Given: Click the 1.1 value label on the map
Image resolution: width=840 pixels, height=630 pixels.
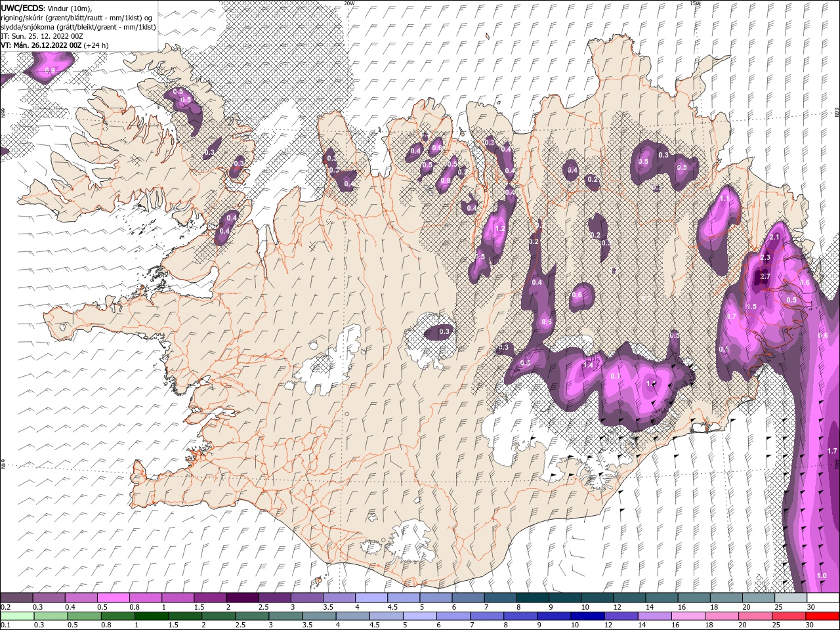Looking at the screenshot, I should [725, 198].
